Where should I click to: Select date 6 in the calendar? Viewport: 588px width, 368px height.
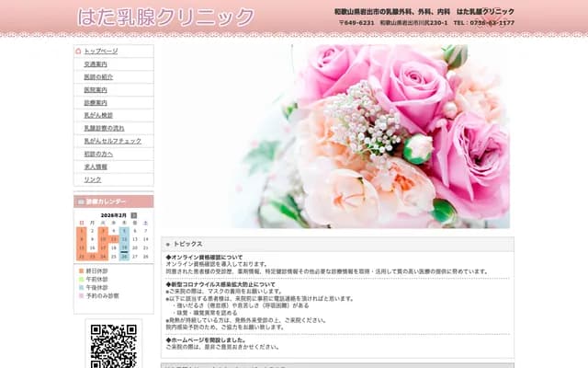tap(135, 231)
